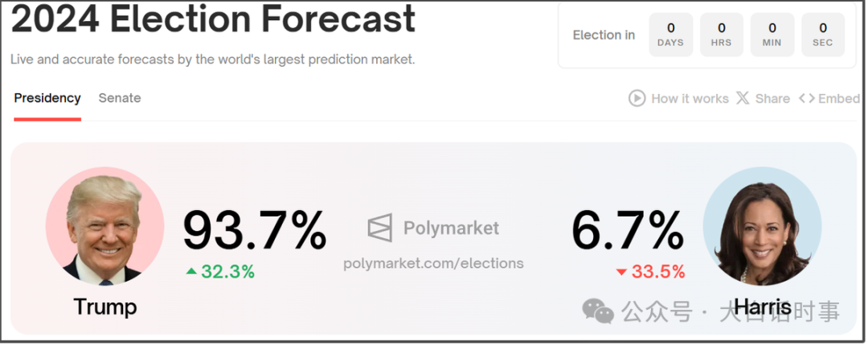Click the code brackets Embed icon
This screenshot has width=868, height=346.
(x=807, y=99)
